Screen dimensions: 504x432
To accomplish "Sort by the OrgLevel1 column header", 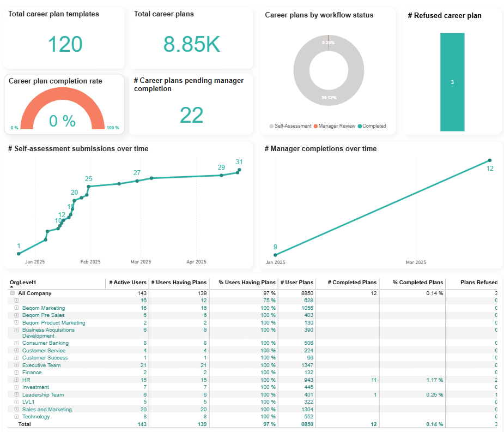I will point(21,283).
